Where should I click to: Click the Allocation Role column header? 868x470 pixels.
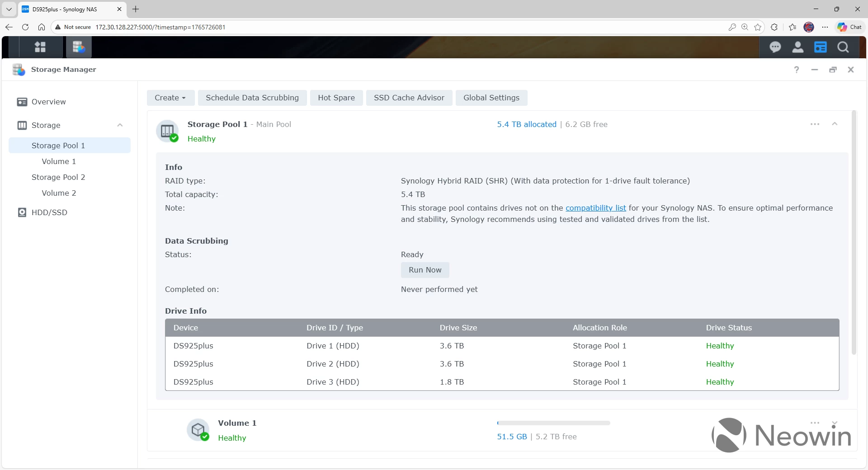tap(600, 328)
